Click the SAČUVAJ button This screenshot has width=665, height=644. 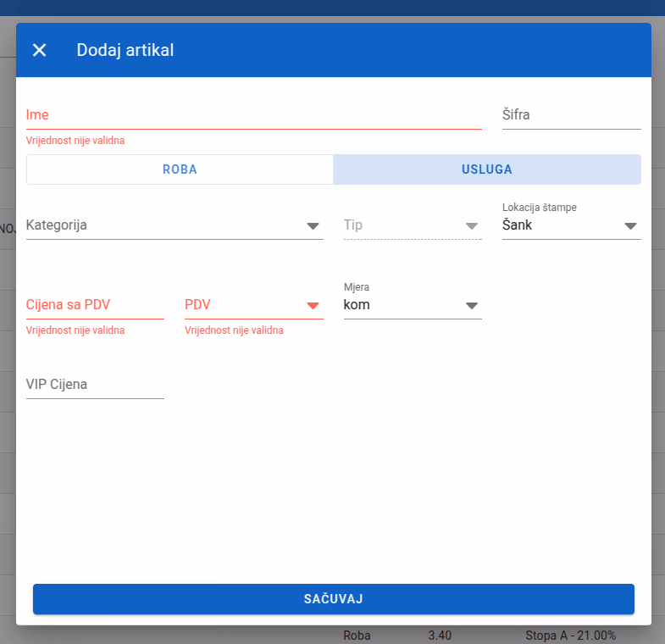(334, 598)
